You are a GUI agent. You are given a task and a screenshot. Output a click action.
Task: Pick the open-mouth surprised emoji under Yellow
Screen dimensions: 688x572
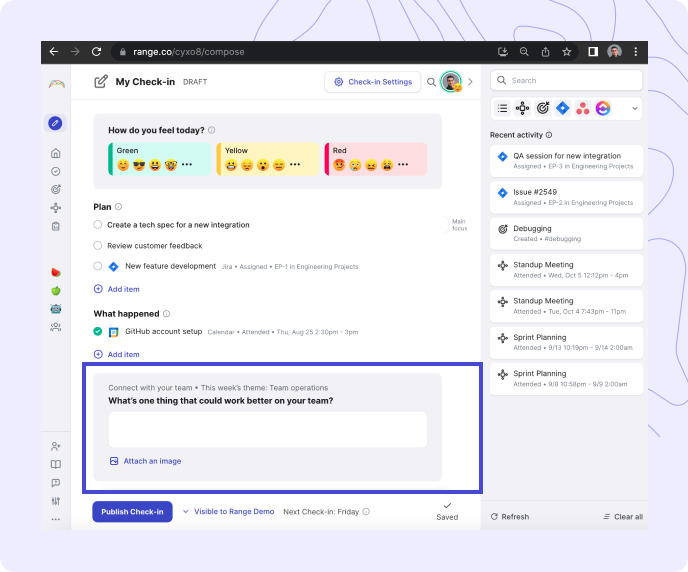click(x=263, y=165)
